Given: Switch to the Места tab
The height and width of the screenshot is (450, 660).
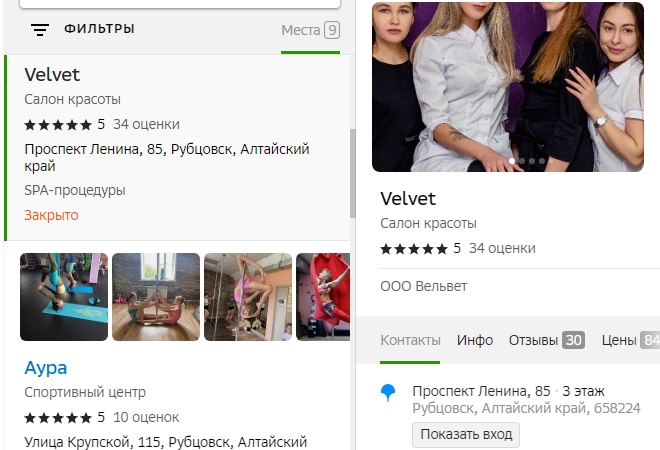Looking at the screenshot, I should point(310,30).
